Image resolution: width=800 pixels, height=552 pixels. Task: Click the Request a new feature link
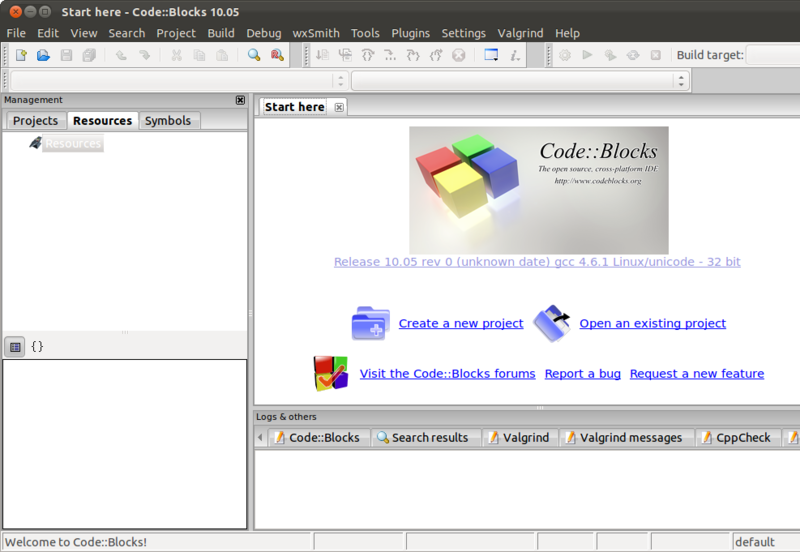[697, 374]
